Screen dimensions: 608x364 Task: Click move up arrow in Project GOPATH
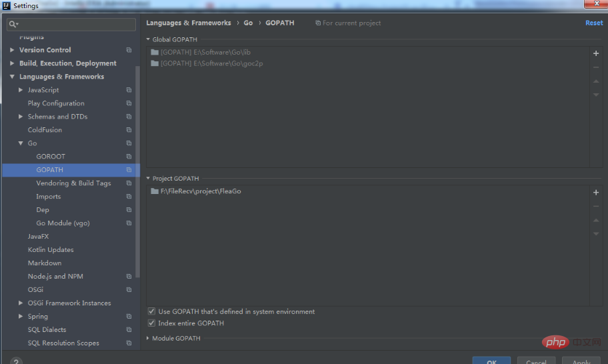coord(596,220)
